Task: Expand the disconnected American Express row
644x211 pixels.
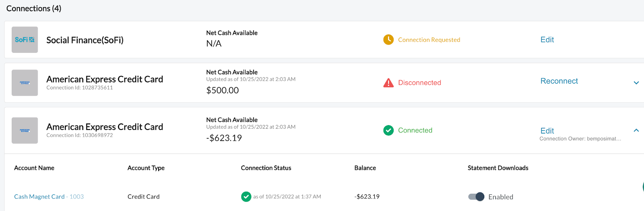Action: (636, 83)
